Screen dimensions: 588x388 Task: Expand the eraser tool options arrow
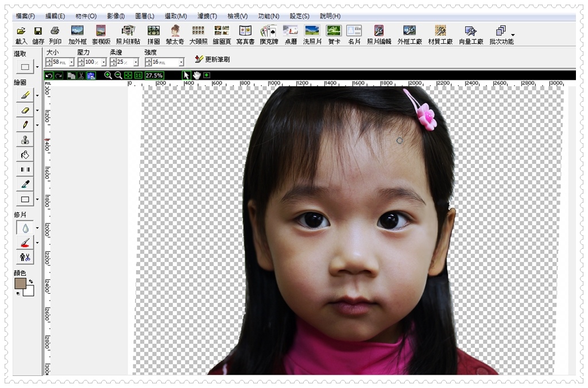(37, 110)
